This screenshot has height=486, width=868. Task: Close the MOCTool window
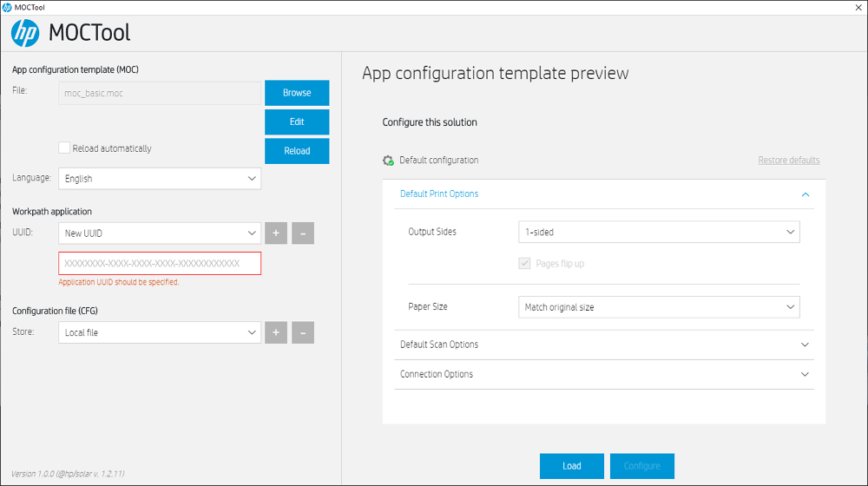click(858, 7)
